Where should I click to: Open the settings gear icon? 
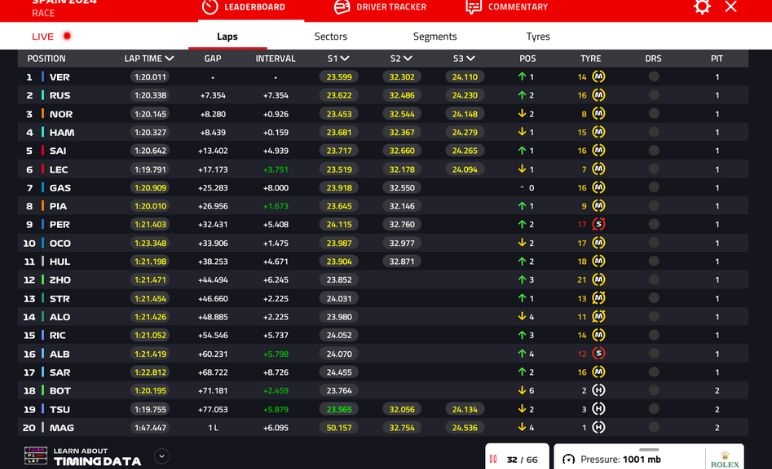[x=702, y=7]
